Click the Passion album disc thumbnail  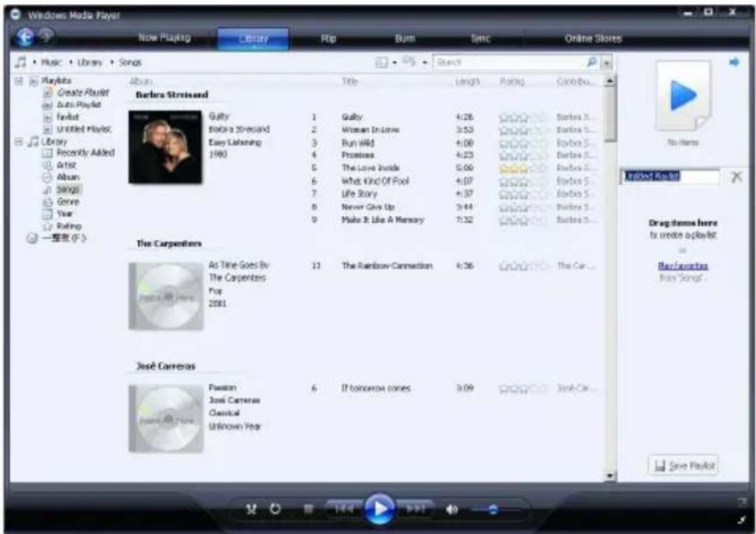166,418
